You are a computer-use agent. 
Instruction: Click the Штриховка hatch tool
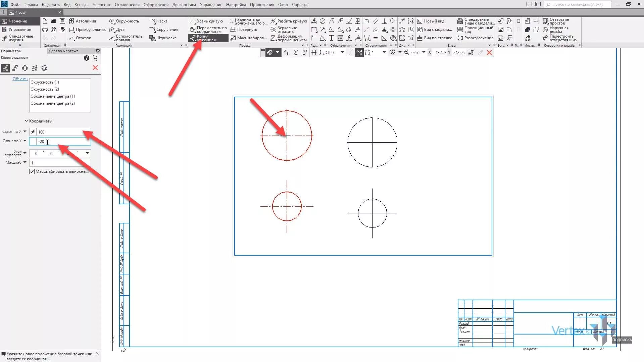point(163,38)
